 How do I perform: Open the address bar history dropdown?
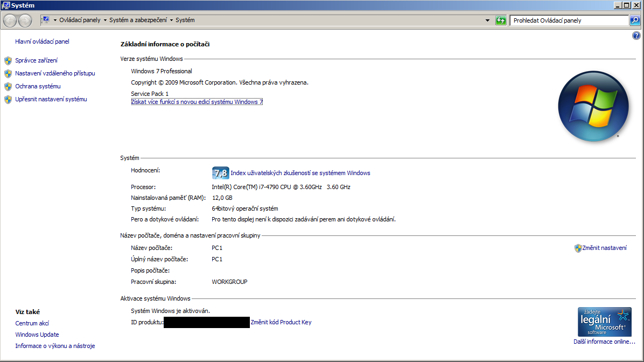point(487,20)
